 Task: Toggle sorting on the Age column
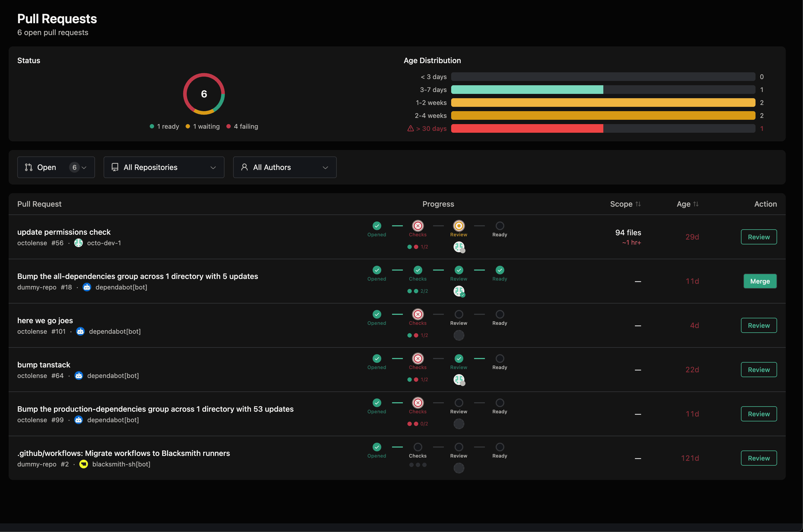[x=688, y=204]
